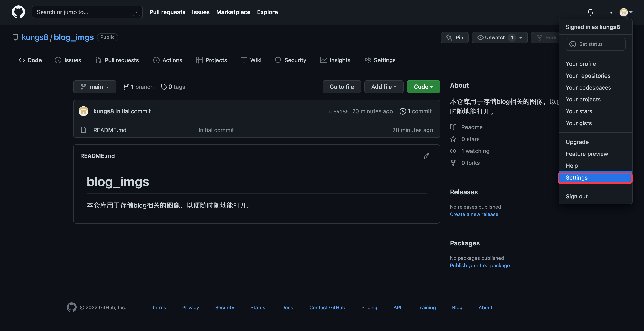Image resolution: width=644 pixels, height=331 pixels.
Task: Click Unwatch to stop watching the repository
Action: point(491,37)
